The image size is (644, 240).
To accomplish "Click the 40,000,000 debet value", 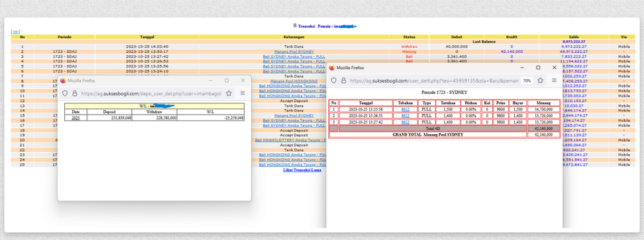I will tap(457, 47).
